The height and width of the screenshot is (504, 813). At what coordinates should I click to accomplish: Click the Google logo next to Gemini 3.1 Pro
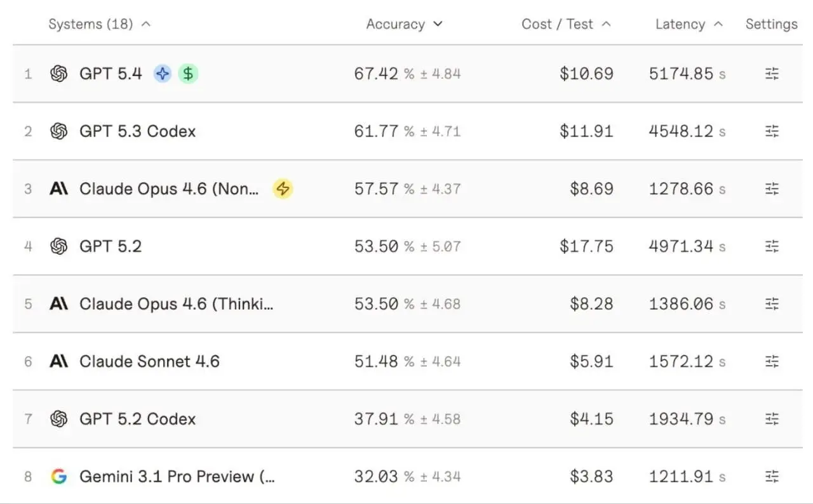[59, 476]
